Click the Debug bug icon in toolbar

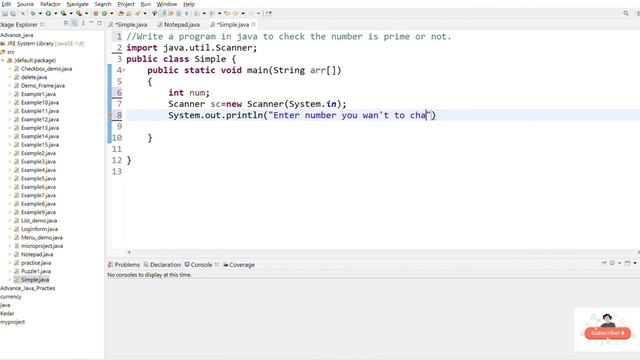(33, 13)
